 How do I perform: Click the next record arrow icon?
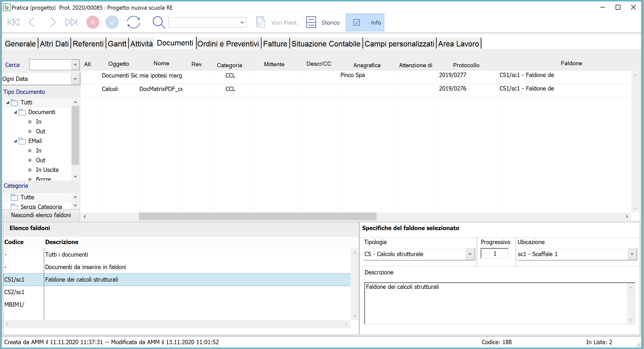pos(52,22)
